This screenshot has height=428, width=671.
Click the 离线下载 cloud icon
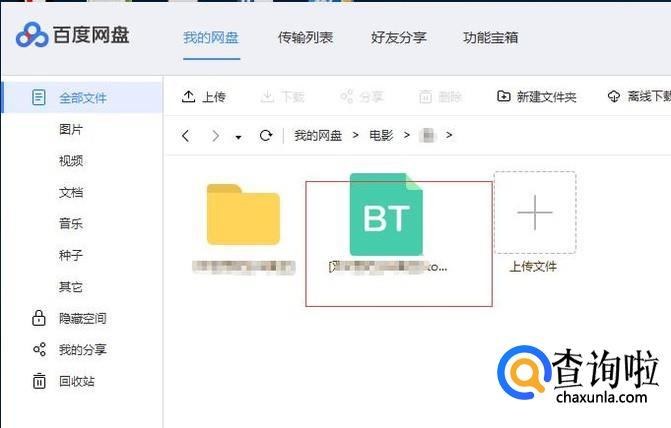tap(614, 97)
